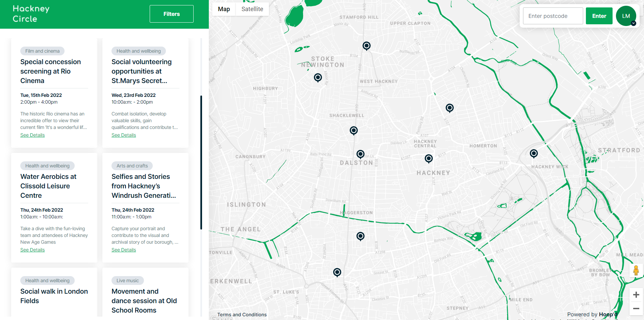The image size is (644, 320).
Task: Submit postcode with Enter button
Action: 599,16
